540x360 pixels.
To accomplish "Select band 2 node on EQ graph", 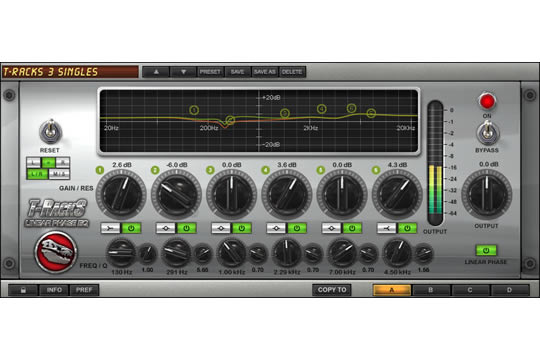I will (230, 120).
